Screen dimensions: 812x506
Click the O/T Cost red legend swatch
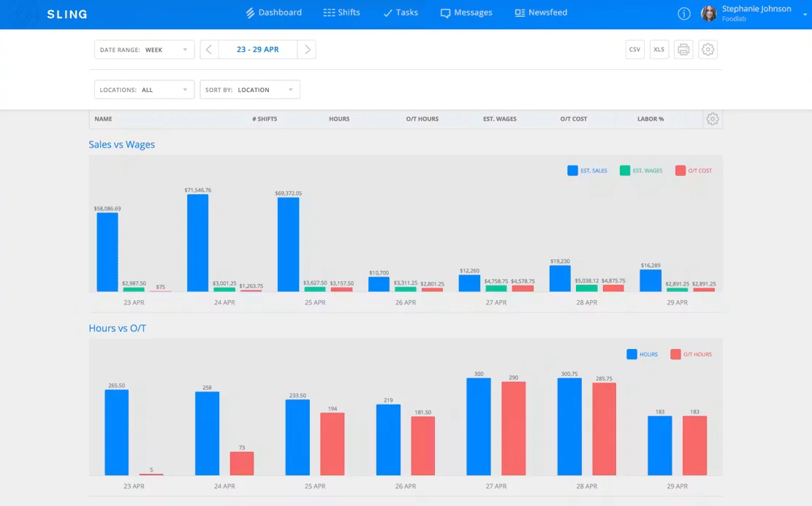(x=680, y=171)
